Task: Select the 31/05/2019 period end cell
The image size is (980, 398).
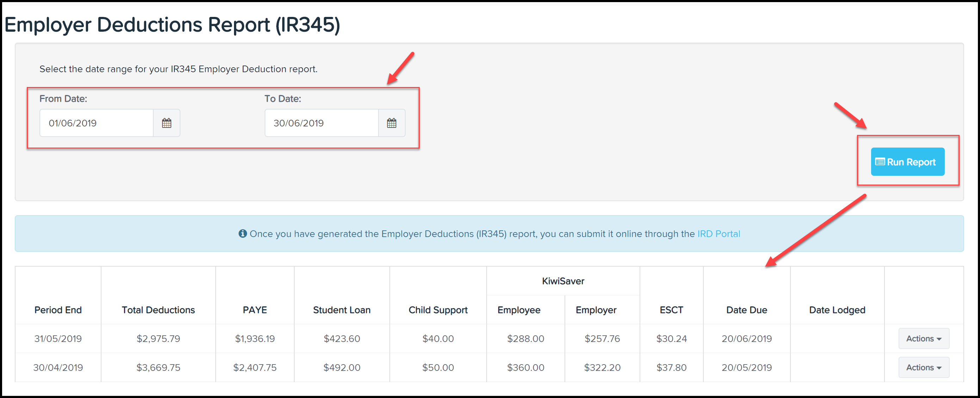Action: (x=58, y=338)
